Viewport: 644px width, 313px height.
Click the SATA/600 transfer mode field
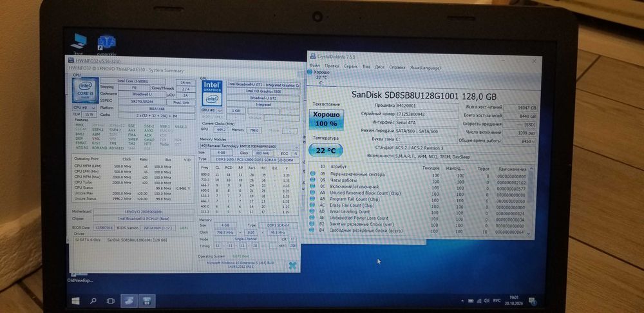pos(426,131)
